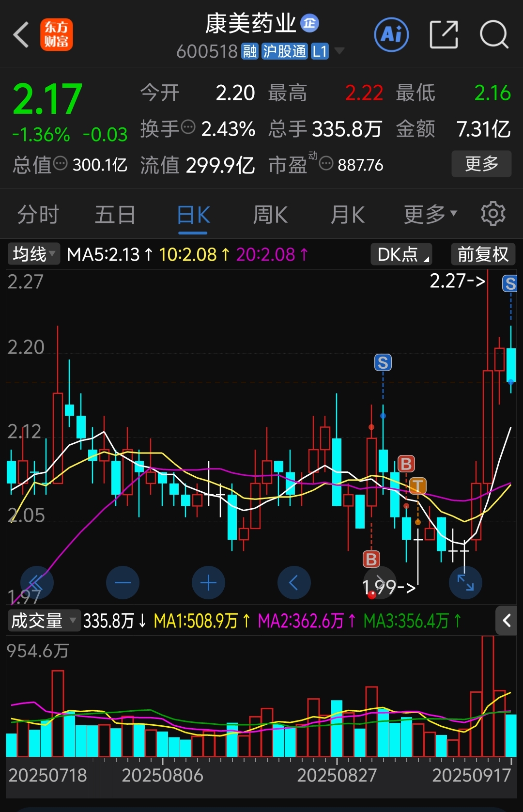Open the 成交量 indicator dropdown
This screenshot has width=523, height=812.
(44, 621)
